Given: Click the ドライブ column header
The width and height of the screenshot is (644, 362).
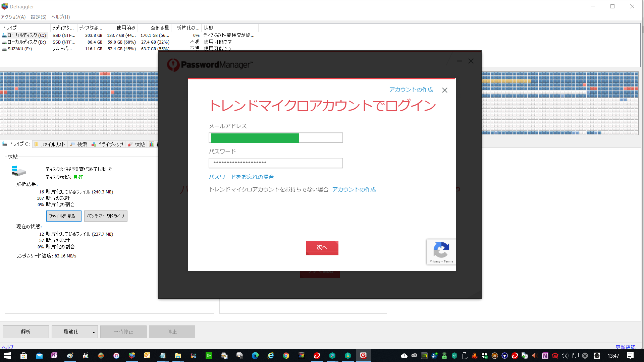Looking at the screenshot, I should point(25,27).
